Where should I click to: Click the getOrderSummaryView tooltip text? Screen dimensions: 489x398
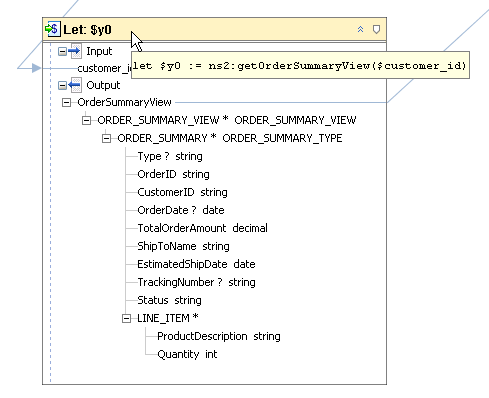(x=300, y=65)
